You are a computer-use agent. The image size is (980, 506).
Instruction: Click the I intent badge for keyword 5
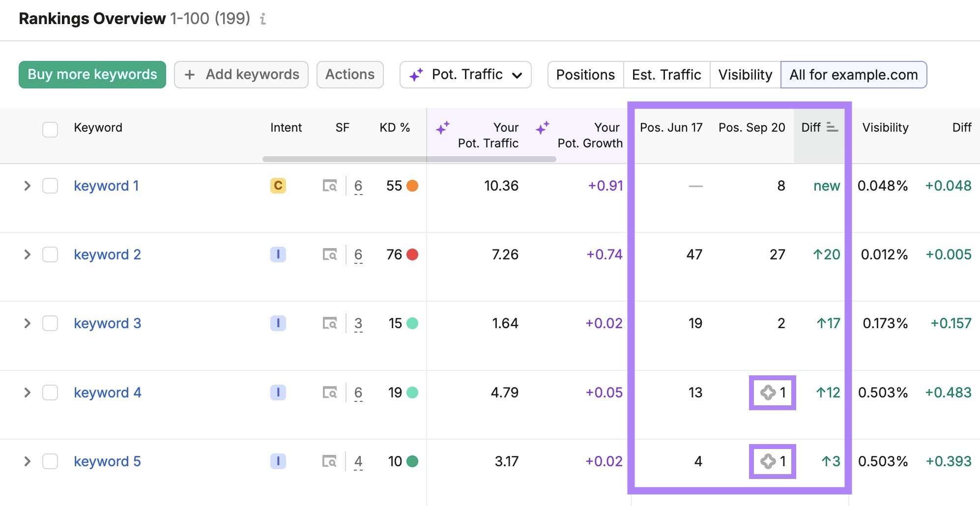coord(278,461)
